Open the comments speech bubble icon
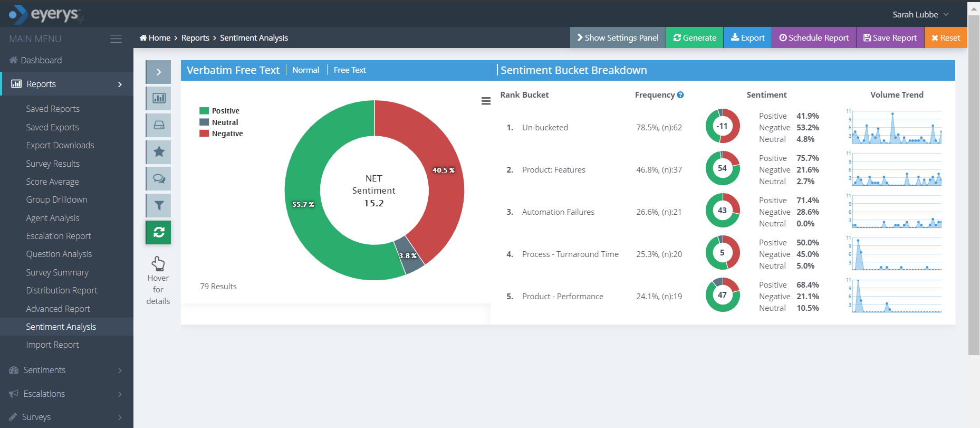Screen dimensions: 980x428 (x=158, y=178)
